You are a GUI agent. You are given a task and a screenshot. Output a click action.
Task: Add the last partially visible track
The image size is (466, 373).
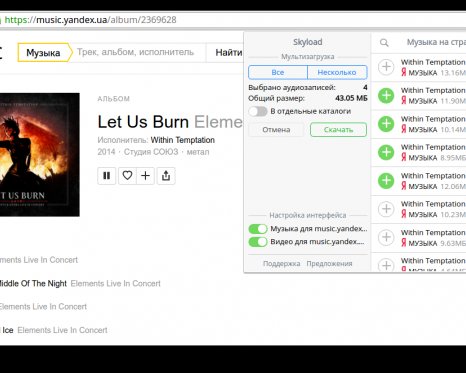coord(386,265)
